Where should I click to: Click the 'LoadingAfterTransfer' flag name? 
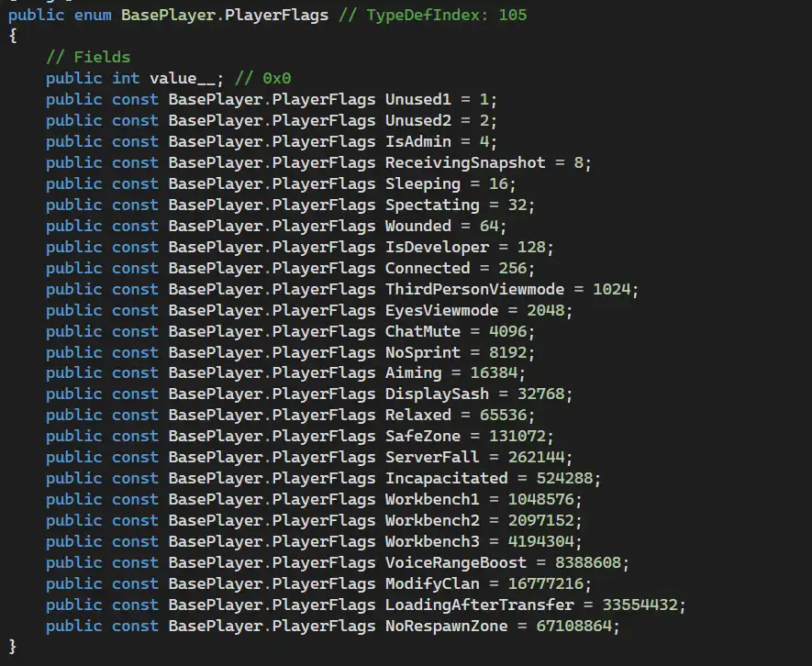[x=480, y=605]
